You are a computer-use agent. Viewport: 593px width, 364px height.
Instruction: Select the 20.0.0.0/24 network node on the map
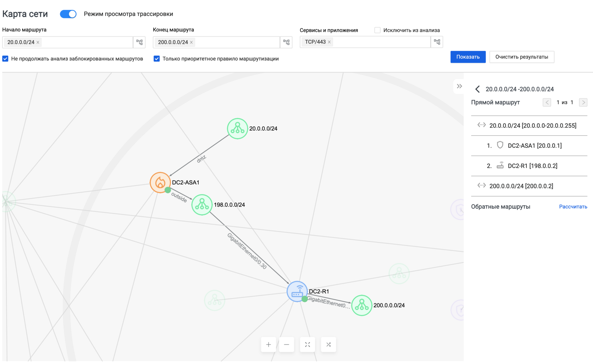pos(237,128)
